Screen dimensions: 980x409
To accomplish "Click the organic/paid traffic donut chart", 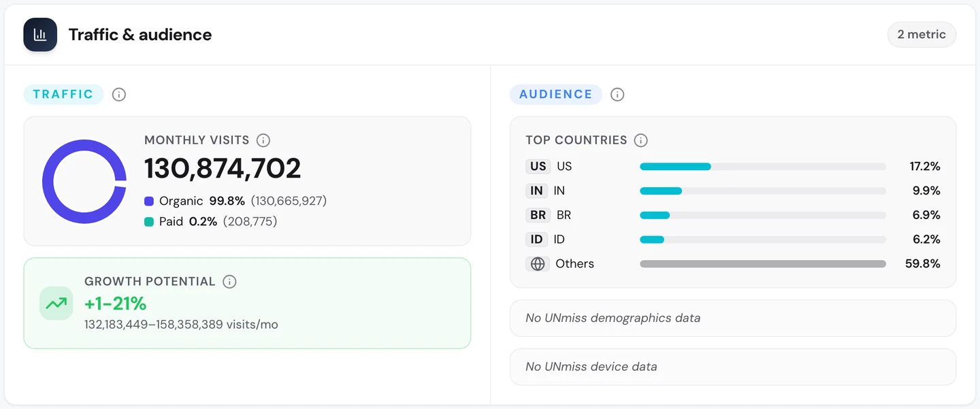I will (x=84, y=182).
